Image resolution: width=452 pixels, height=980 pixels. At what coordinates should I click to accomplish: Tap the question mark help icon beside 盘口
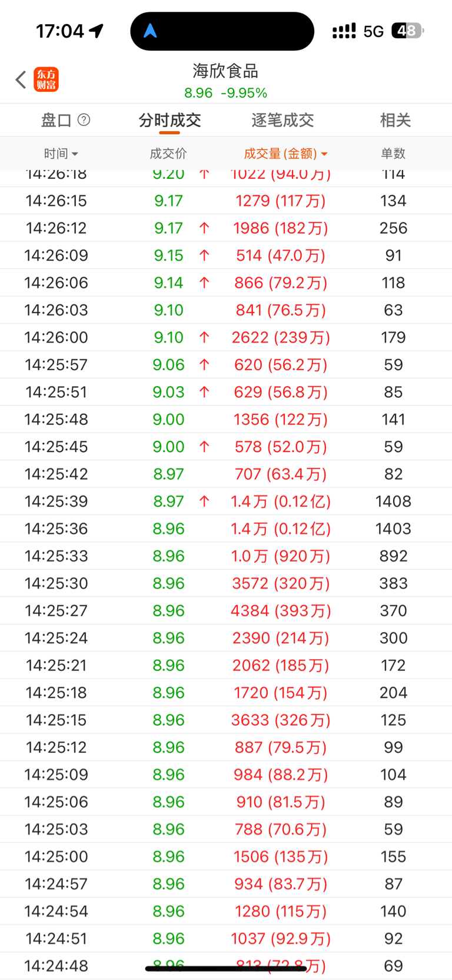pyautogui.click(x=84, y=120)
